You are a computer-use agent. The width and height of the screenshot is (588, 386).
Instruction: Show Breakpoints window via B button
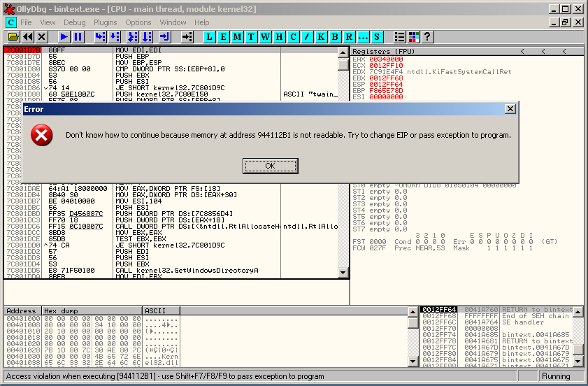pos(336,36)
